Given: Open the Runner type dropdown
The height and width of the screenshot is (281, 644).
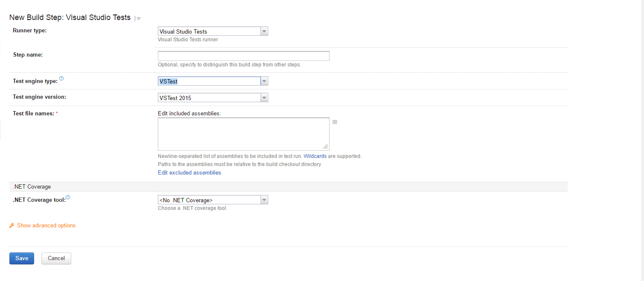Looking at the screenshot, I should click(x=264, y=31).
